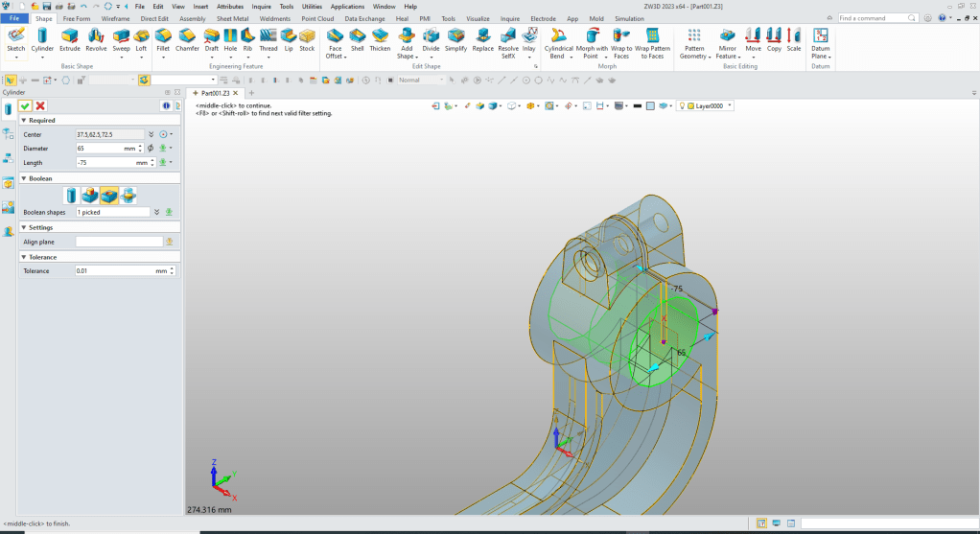Click the Part001.Z3 document tab
The height and width of the screenshot is (534, 980).
pyautogui.click(x=215, y=93)
